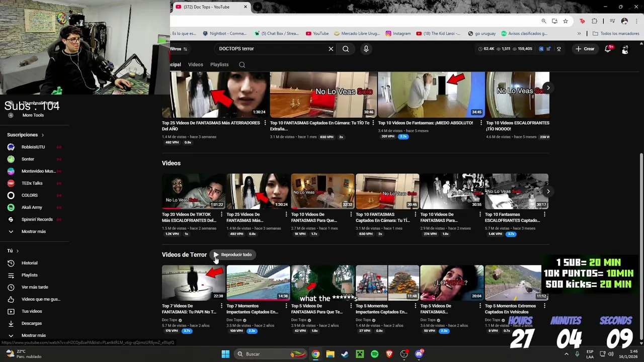Bookmark this page with the star icon
Screen dimensions: 644x362
(566, 21)
